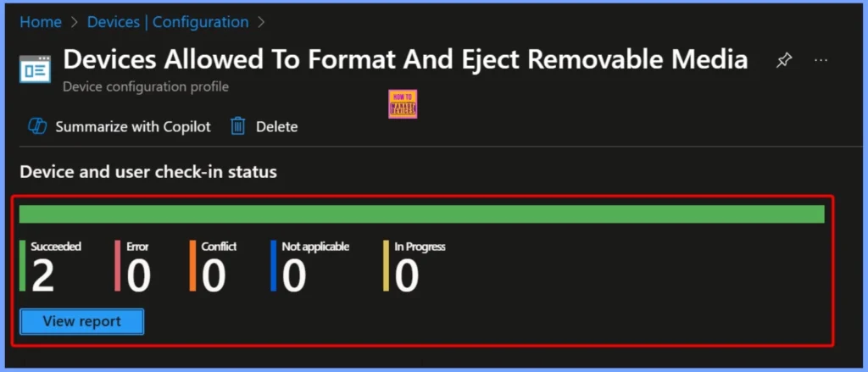Click the How To Manage Devices logo
Viewport: 868px width, 372px height.
pos(403,103)
